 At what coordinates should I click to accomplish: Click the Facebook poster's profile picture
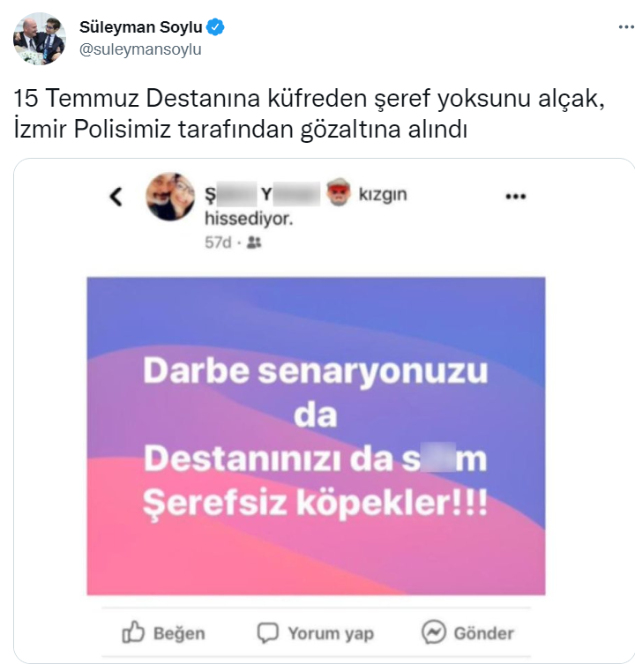tap(169, 196)
